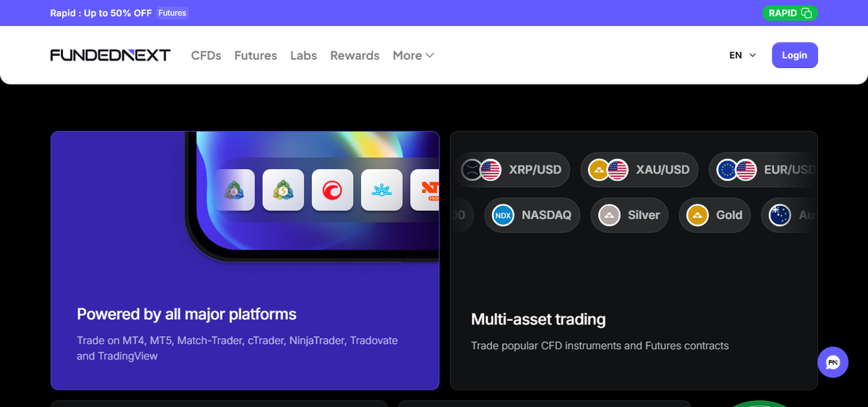Image resolution: width=868 pixels, height=407 pixels.
Task: Go to the Labs page
Action: click(304, 56)
